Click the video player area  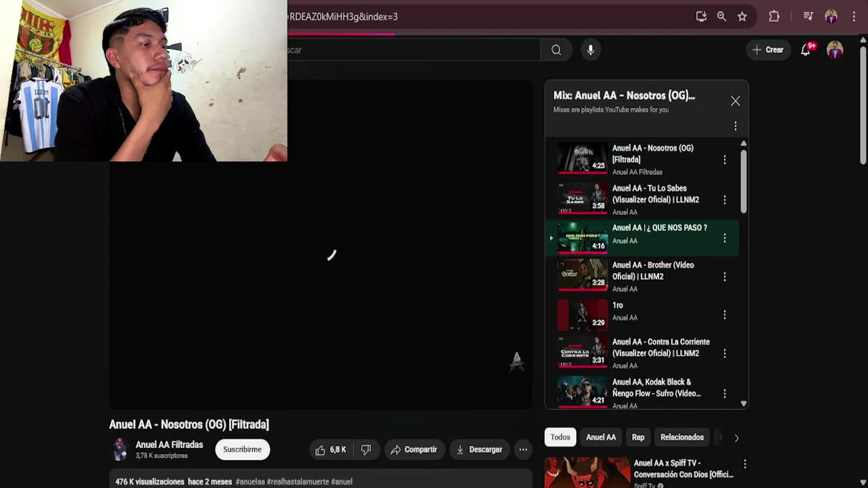pos(320,244)
